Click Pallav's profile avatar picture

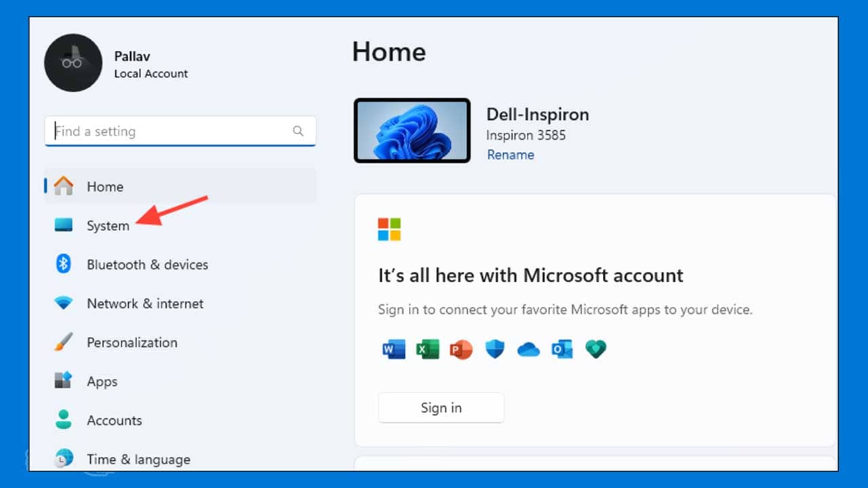point(73,63)
